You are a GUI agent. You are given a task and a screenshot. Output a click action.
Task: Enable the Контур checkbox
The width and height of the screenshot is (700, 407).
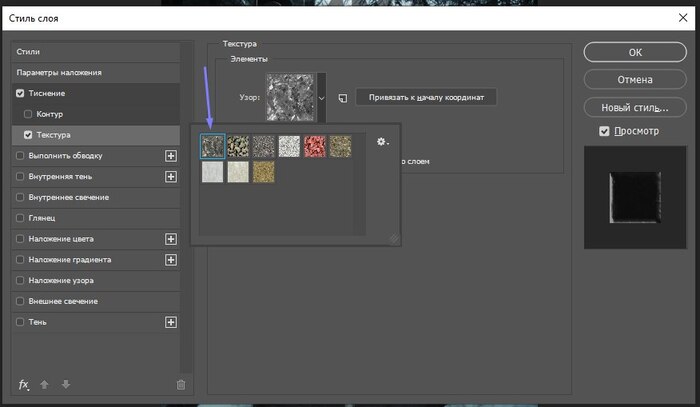(x=29, y=114)
